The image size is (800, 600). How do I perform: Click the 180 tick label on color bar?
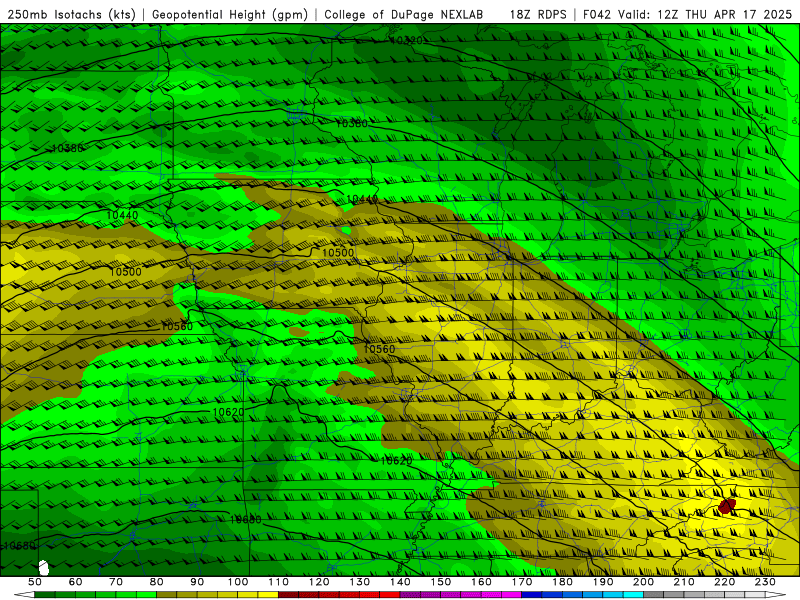[562, 582]
